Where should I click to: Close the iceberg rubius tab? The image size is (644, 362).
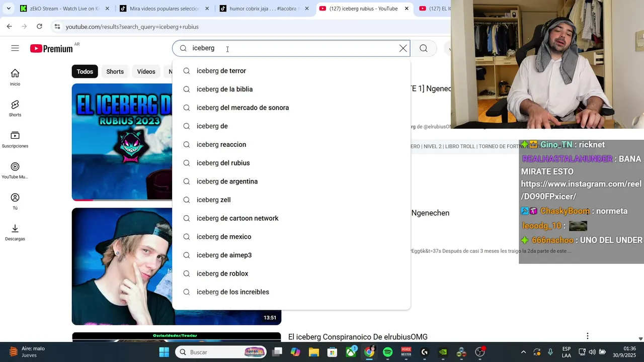(407, 9)
